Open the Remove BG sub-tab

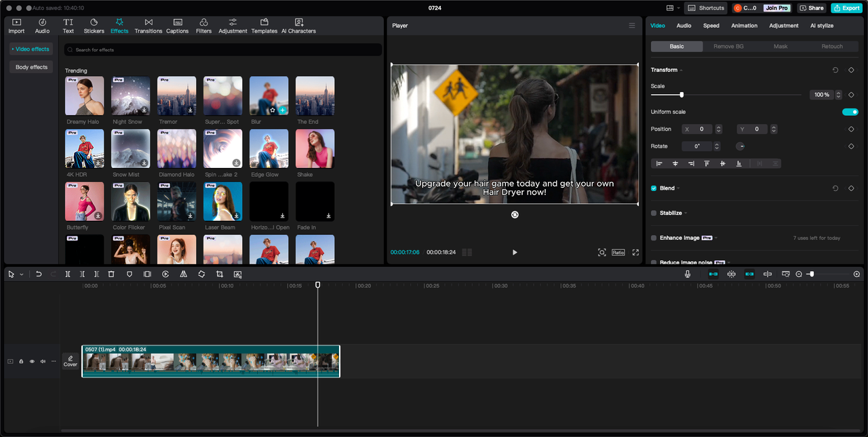[728, 46]
